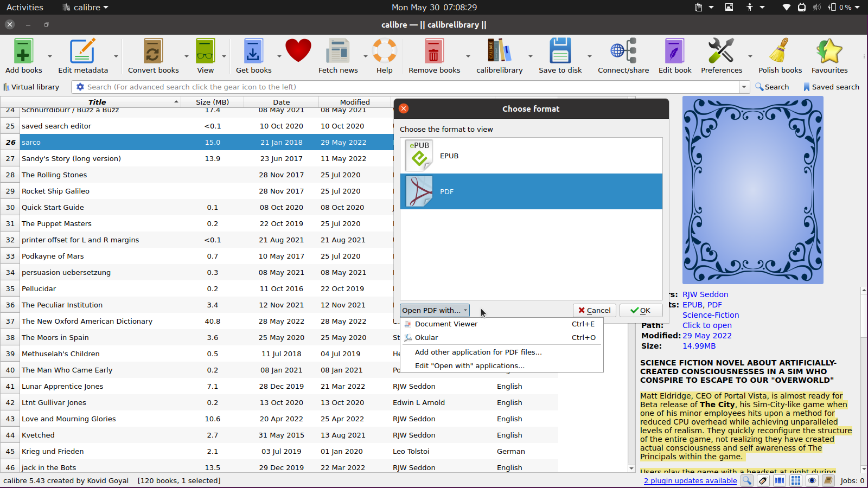Launch the Edit book tool
This screenshot has height=488, width=868.
pyautogui.click(x=675, y=51)
